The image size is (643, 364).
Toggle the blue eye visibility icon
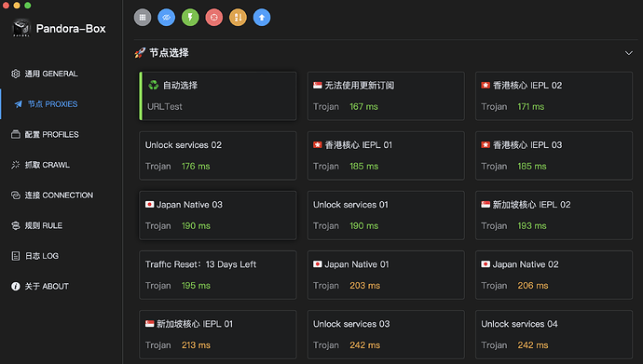(166, 18)
